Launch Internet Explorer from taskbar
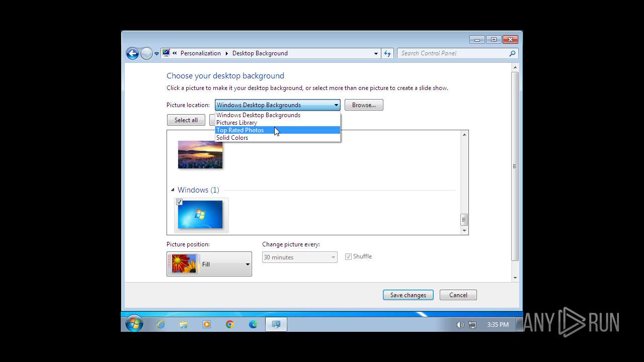Screen dimensions: 644x362 coord(160,324)
